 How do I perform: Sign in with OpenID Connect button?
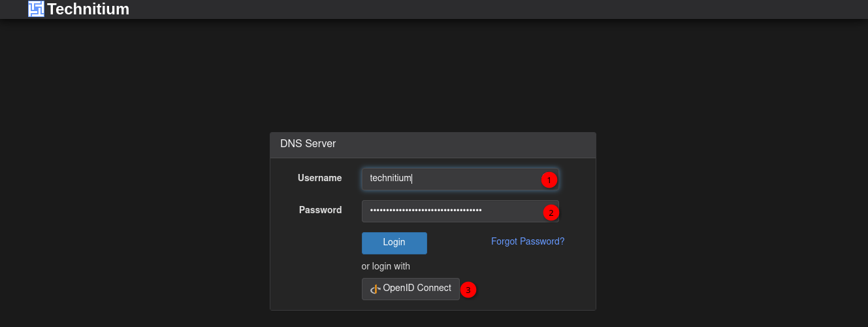point(411,289)
